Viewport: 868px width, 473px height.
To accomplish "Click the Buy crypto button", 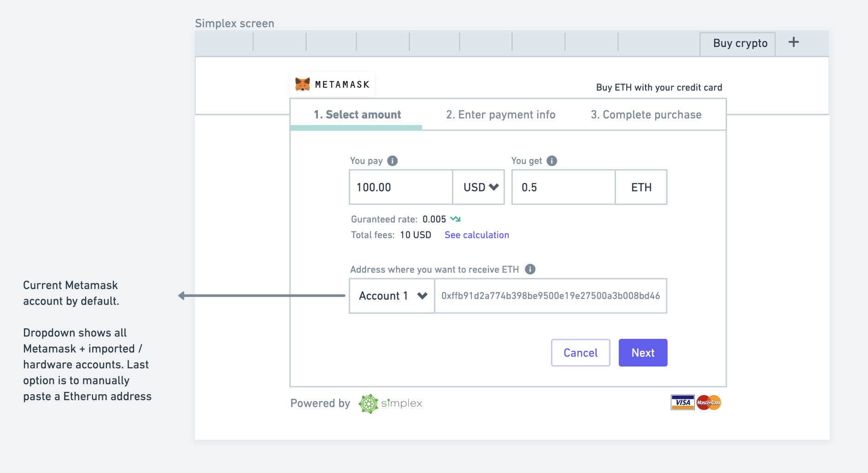I will 738,43.
